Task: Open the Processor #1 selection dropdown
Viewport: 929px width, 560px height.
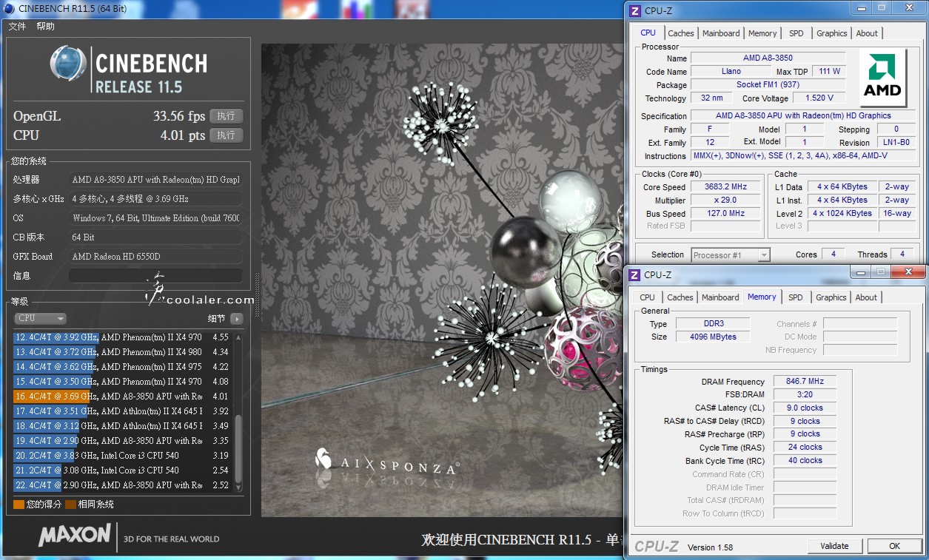Action: 731,255
